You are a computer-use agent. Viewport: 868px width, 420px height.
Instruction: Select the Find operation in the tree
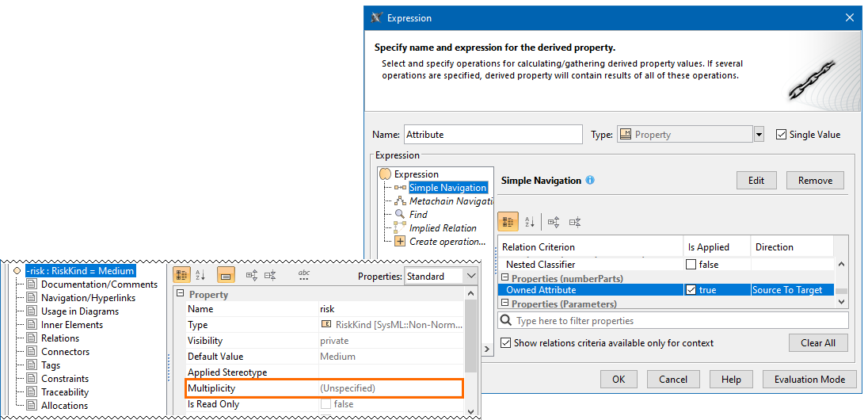[x=418, y=215]
